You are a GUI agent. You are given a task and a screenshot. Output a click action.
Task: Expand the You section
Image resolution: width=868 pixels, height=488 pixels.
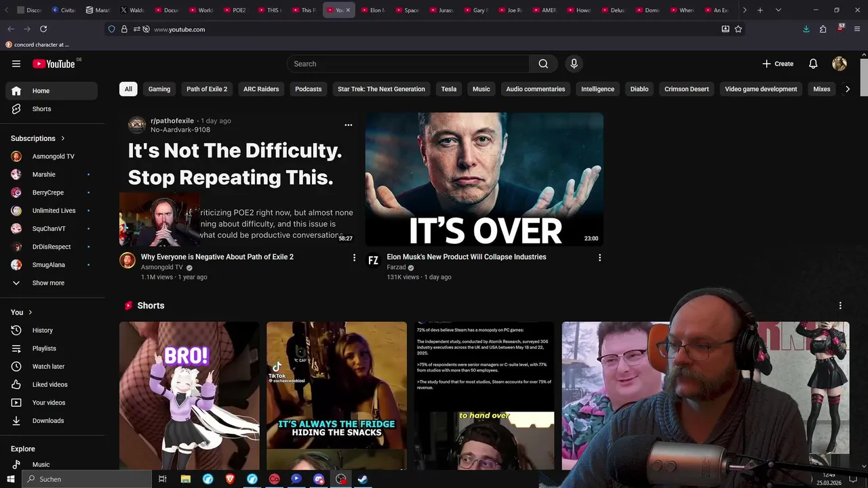tap(22, 312)
